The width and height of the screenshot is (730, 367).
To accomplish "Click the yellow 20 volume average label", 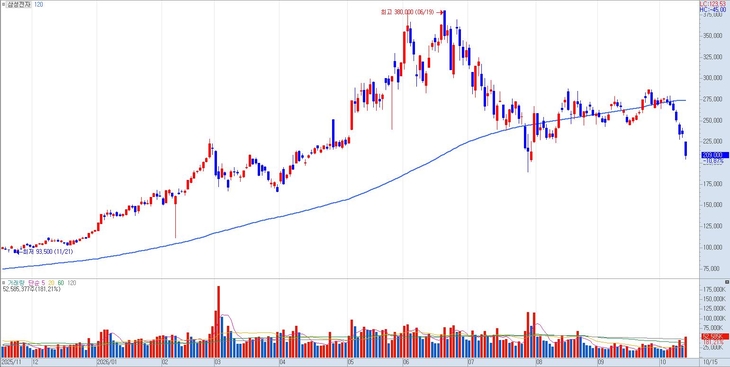I will point(51,283).
